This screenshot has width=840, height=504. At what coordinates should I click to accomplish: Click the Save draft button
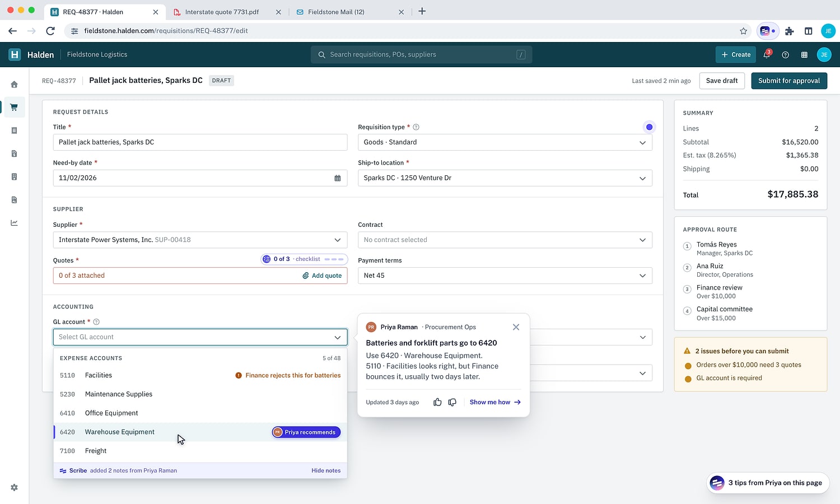coord(721,81)
